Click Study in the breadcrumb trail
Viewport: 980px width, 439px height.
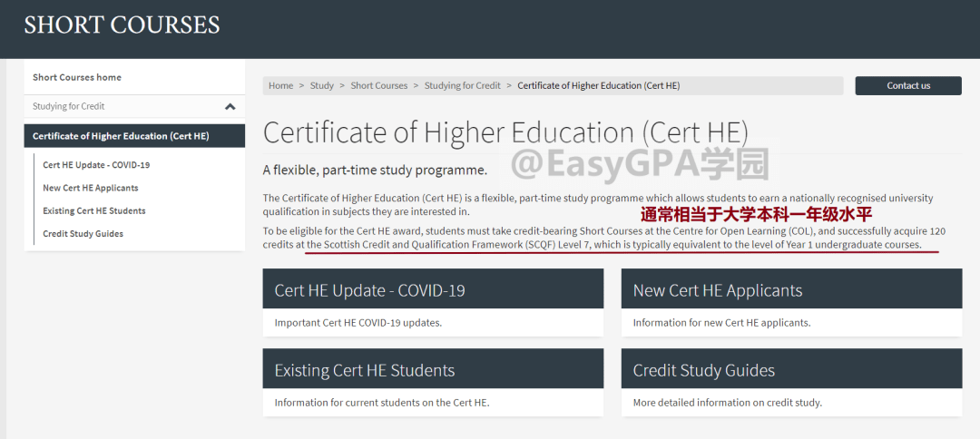point(322,86)
